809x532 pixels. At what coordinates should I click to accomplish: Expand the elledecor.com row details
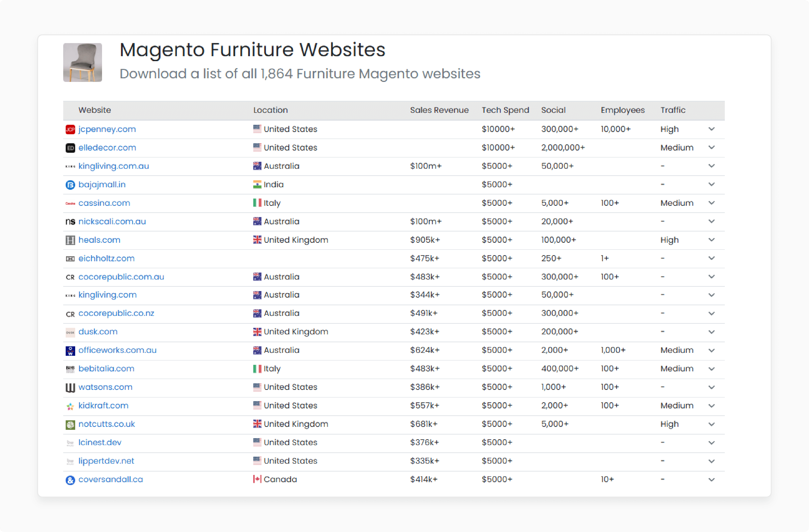point(711,147)
